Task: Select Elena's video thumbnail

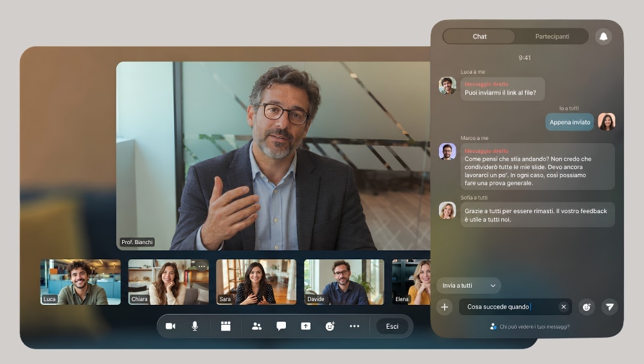Action: click(x=411, y=282)
